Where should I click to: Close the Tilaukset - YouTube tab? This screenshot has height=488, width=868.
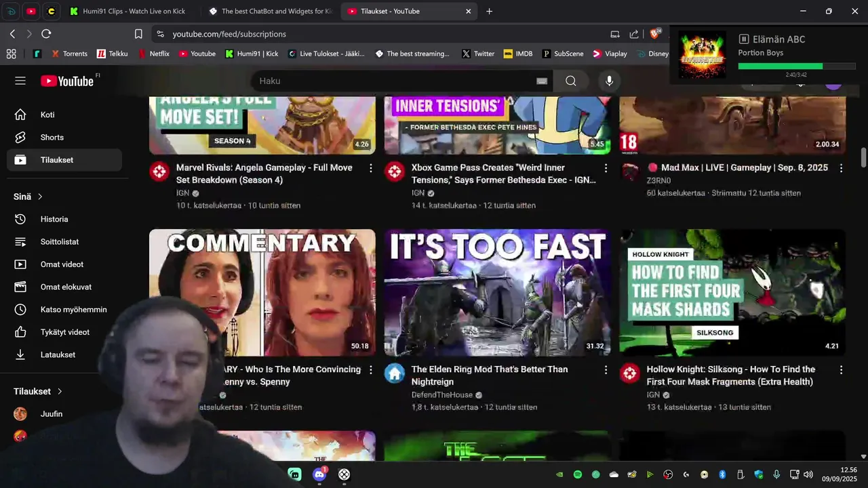[468, 11]
